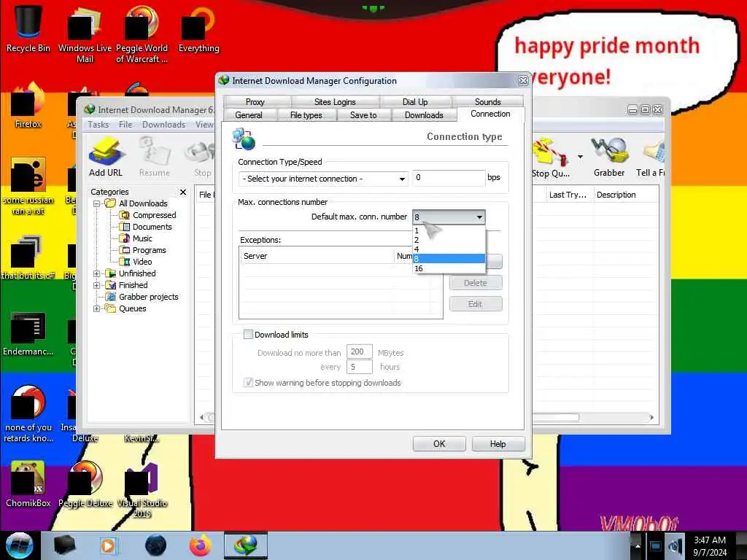Click the Edit exception button
Screen dimensions: 747x560
[x=476, y=304]
